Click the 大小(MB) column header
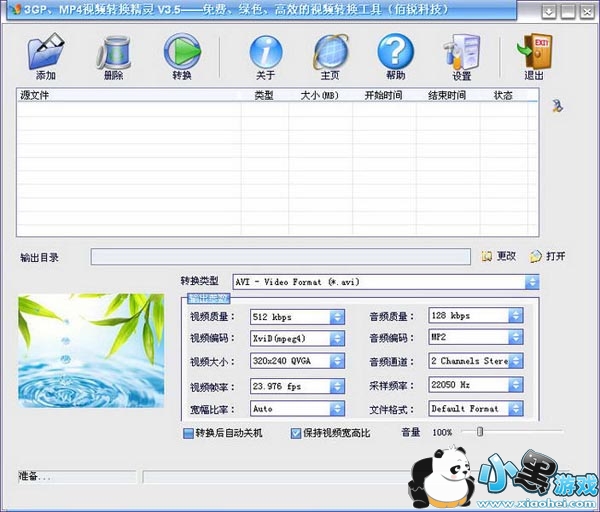The width and height of the screenshot is (600, 512). point(320,95)
